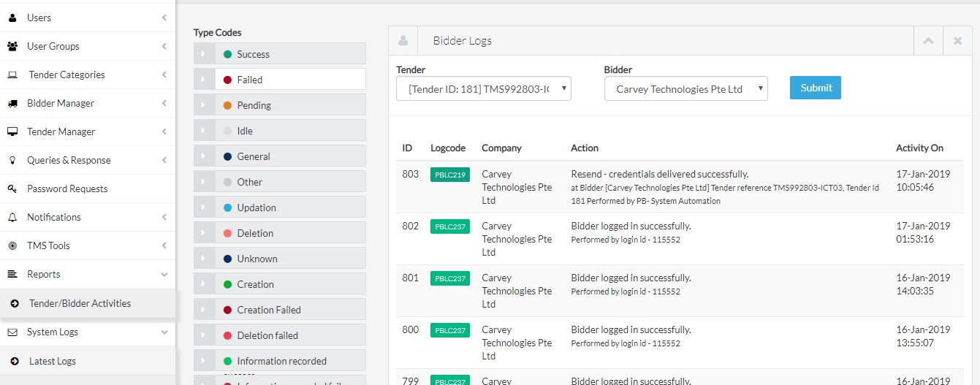This screenshot has height=385, width=980.
Task: Click the User Groups people icon
Action: pyautogui.click(x=12, y=46)
